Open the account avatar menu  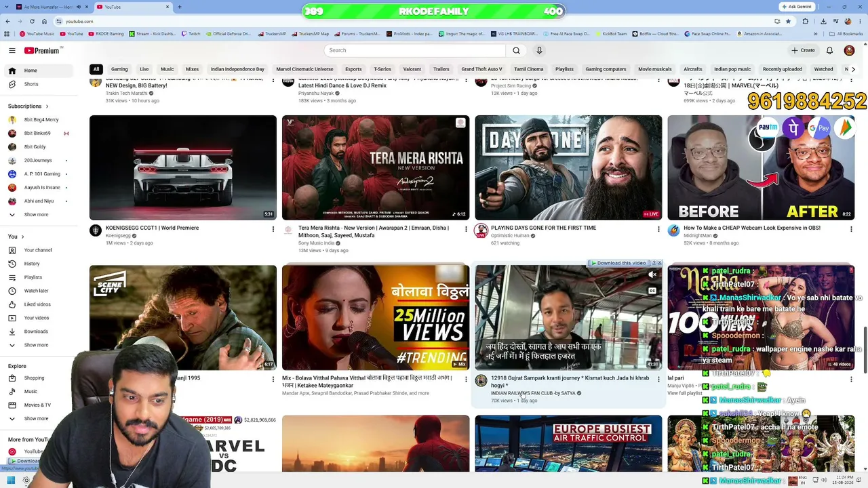pos(849,50)
